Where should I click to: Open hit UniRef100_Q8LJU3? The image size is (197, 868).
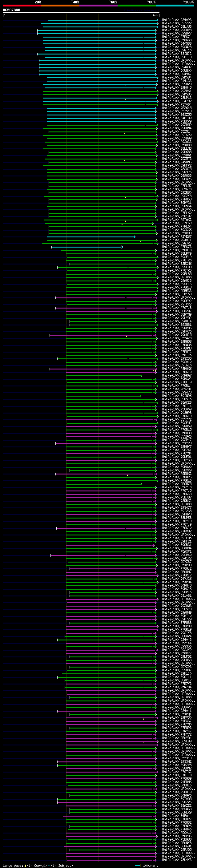(x=177, y=26)
